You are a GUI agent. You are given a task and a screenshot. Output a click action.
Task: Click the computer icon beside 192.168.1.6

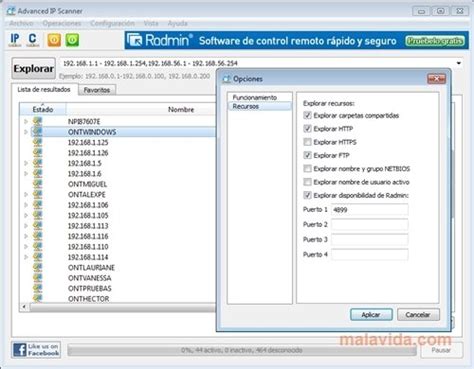click(x=37, y=173)
